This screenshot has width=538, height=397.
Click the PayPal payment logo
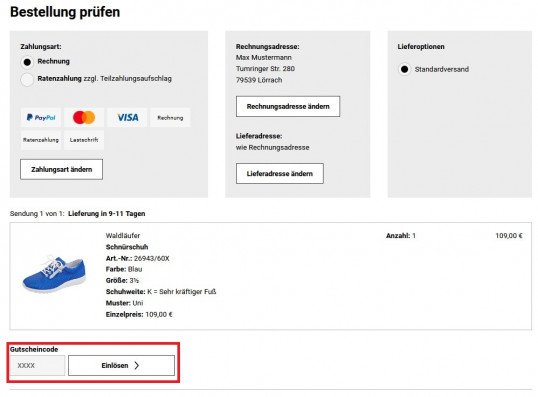(x=41, y=118)
